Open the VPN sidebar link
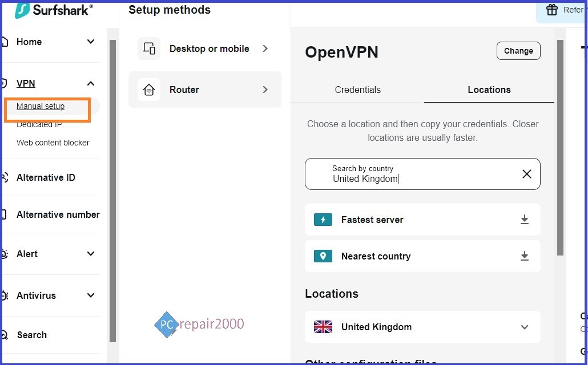The image size is (588, 365). coord(26,83)
